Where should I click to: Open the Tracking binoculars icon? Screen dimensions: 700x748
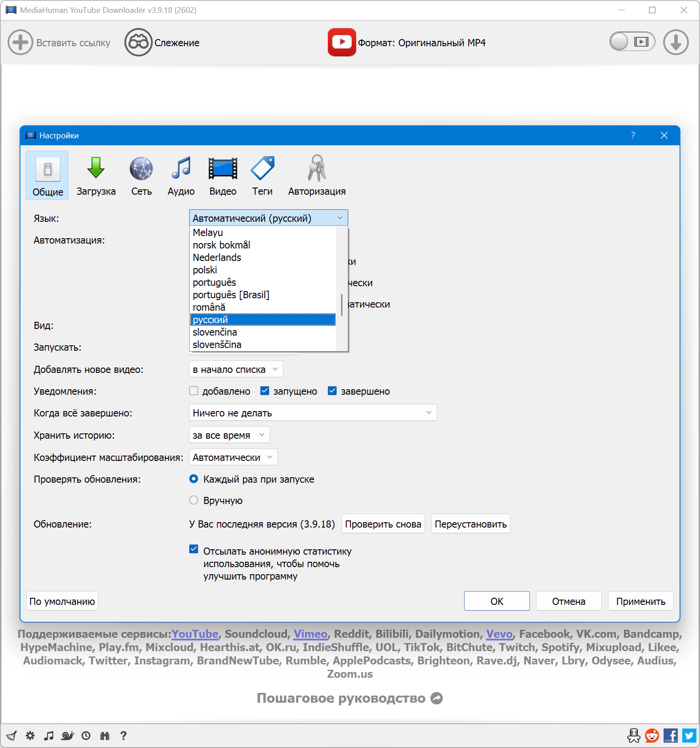pos(138,43)
